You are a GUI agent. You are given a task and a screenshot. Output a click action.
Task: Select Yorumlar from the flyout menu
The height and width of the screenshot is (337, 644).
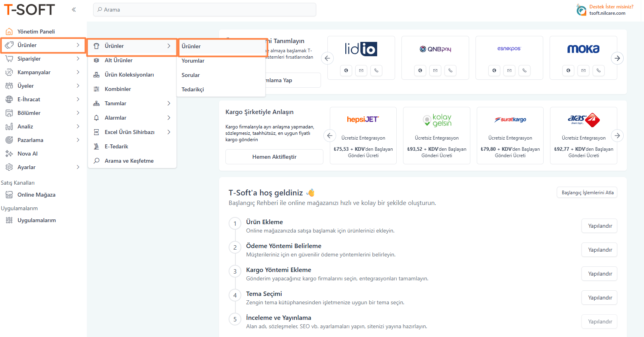193,61
